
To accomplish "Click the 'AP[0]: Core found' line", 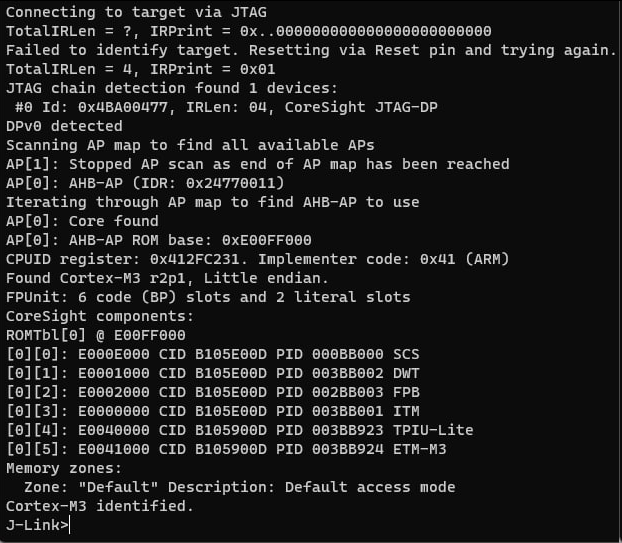I will 82,221.
